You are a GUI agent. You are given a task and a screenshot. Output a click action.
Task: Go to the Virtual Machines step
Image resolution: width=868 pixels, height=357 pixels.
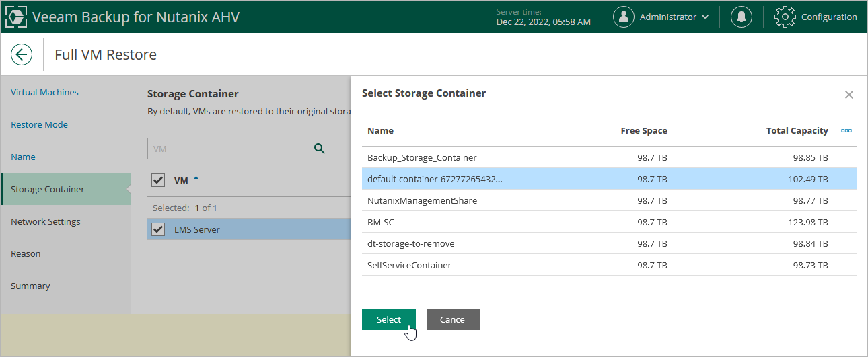(44, 93)
